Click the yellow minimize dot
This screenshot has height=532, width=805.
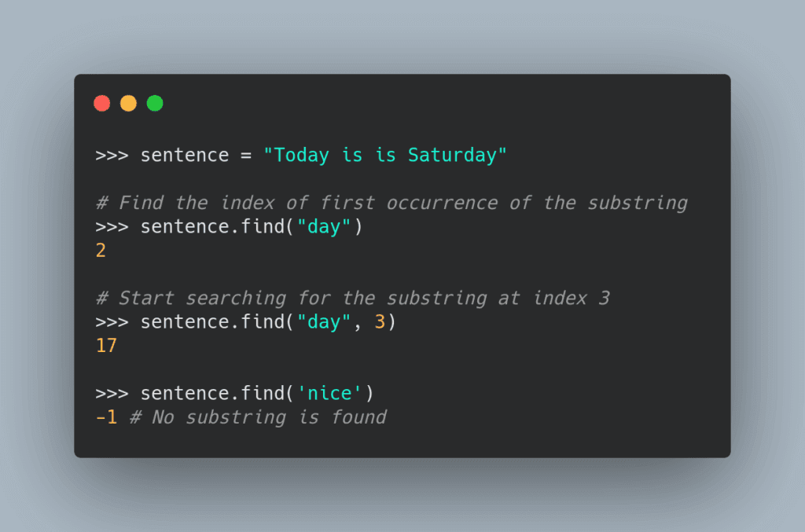pos(128,103)
